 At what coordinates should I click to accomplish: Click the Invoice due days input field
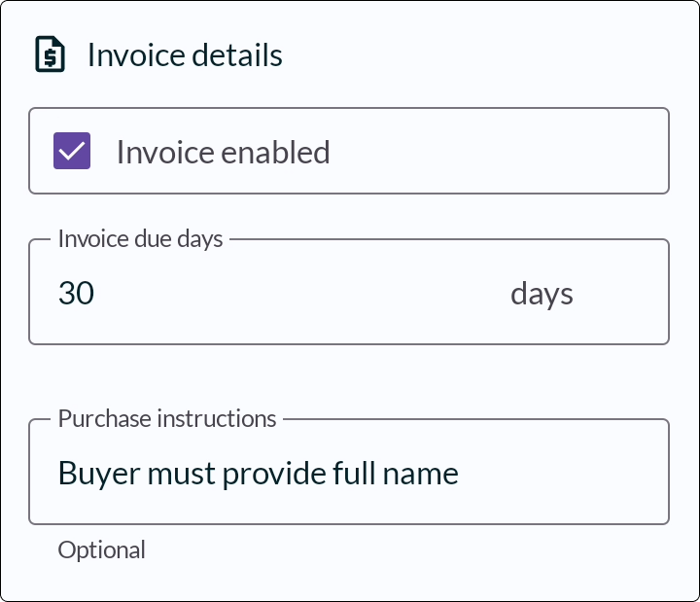click(349, 292)
